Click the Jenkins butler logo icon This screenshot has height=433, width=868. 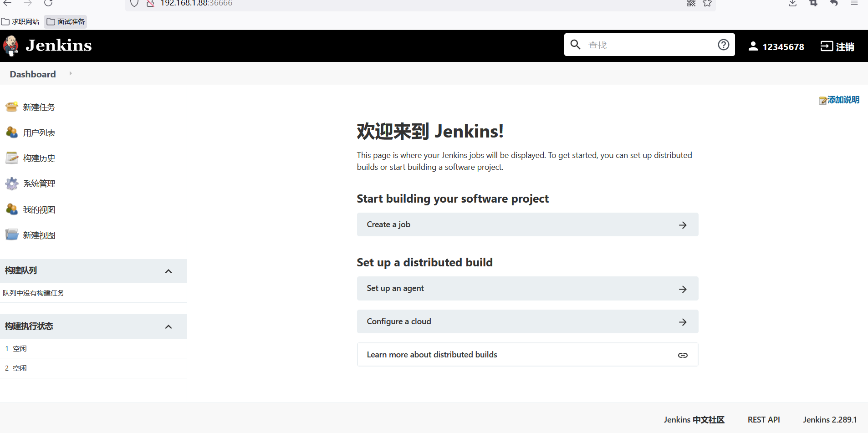click(10, 46)
